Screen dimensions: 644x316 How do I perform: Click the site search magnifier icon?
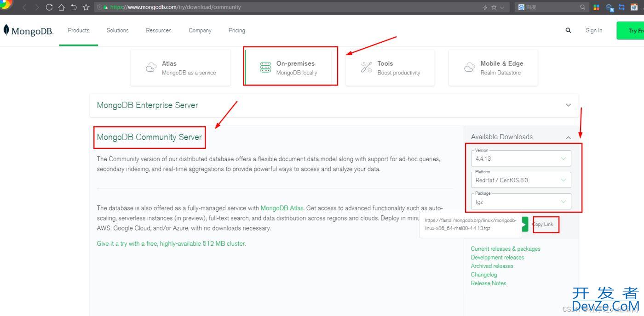pos(568,30)
